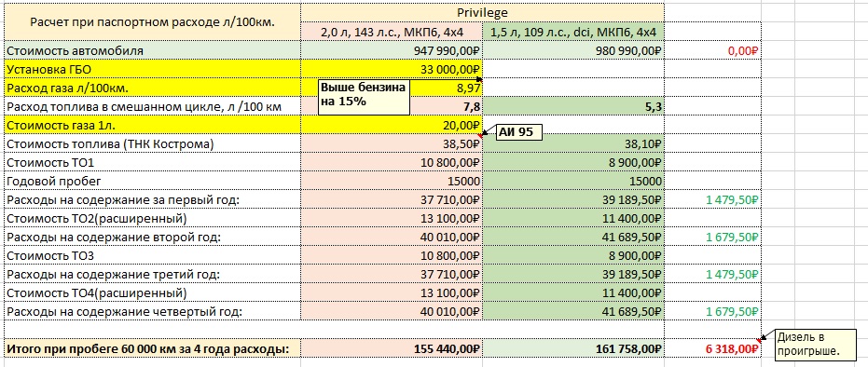Select the comment note Выше бензина на 15%
Image resolution: width=868 pixels, height=367 pixels.
[364, 97]
